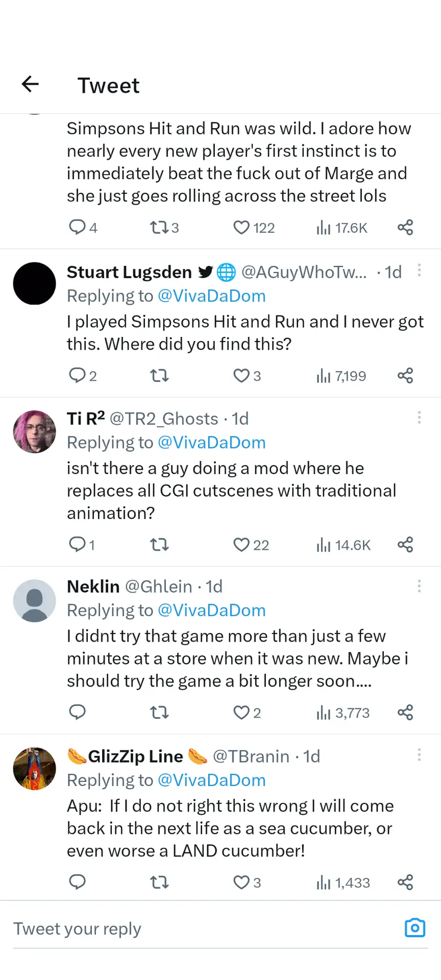Screen dimensions: 441x980
Task: Click the share icon on Stuart Lugsden's reply
Action: point(405,375)
